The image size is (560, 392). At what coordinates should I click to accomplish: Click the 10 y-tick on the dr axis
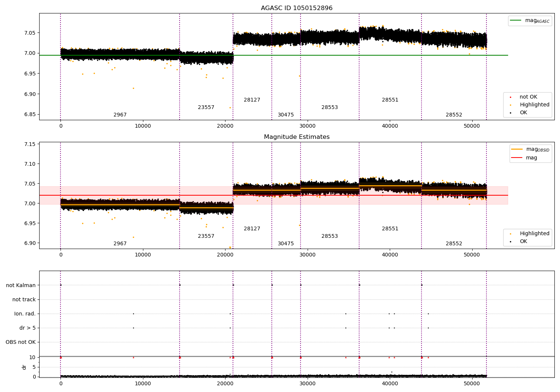(x=32, y=358)
